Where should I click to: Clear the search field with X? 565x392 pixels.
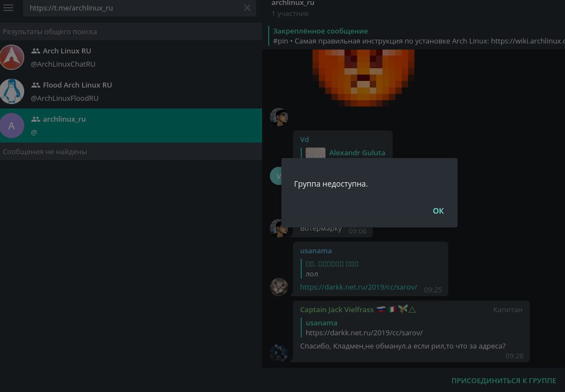point(247,8)
